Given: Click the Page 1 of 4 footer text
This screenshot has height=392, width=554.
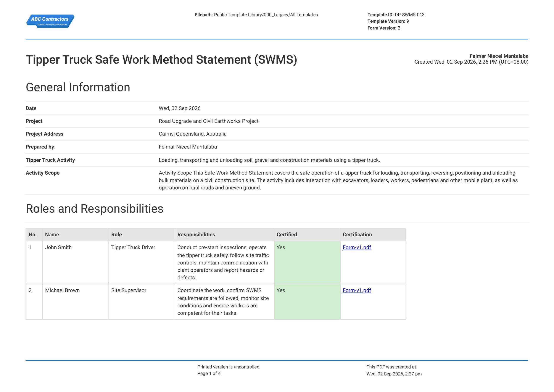Looking at the screenshot, I should pyautogui.click(x=209, y=373).
